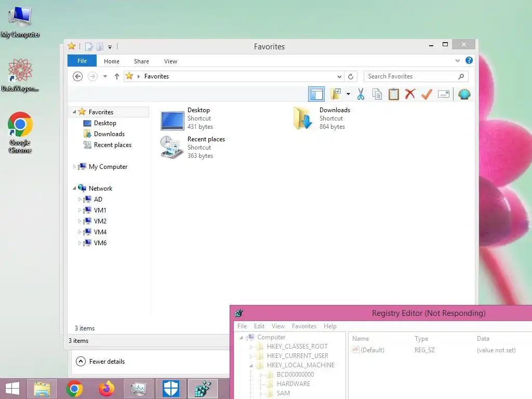
Task: Switch to the View ribbon tab
Action: (x=170, y=61)
